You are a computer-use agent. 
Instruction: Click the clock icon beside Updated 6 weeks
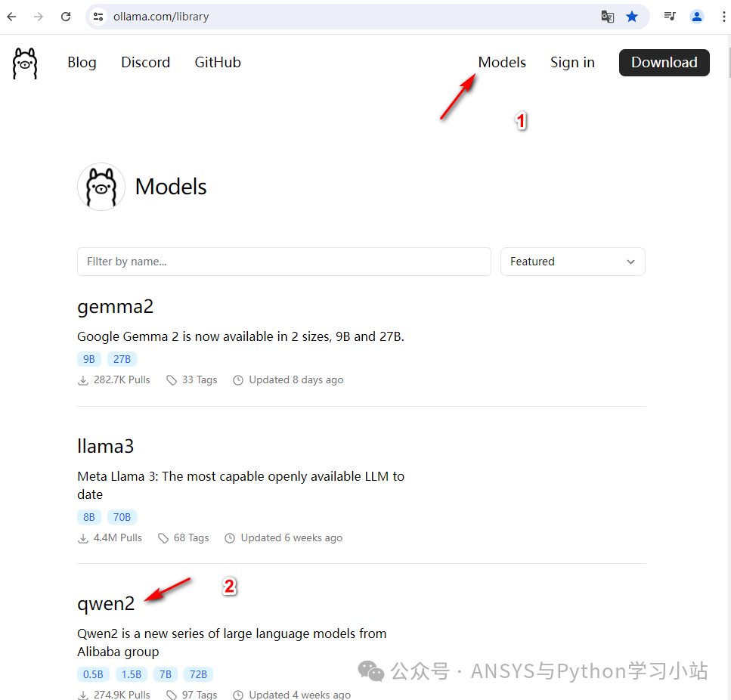pos(230,538)
